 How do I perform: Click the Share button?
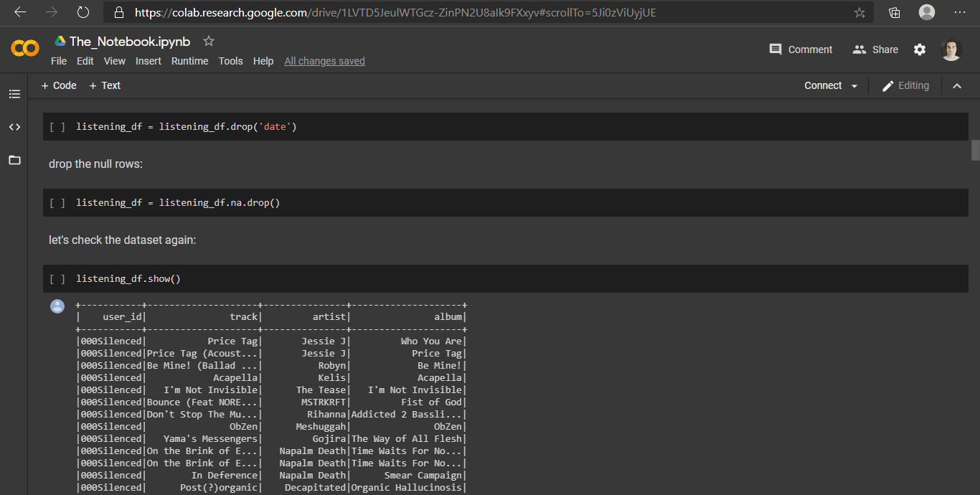[x=875, y=49]
